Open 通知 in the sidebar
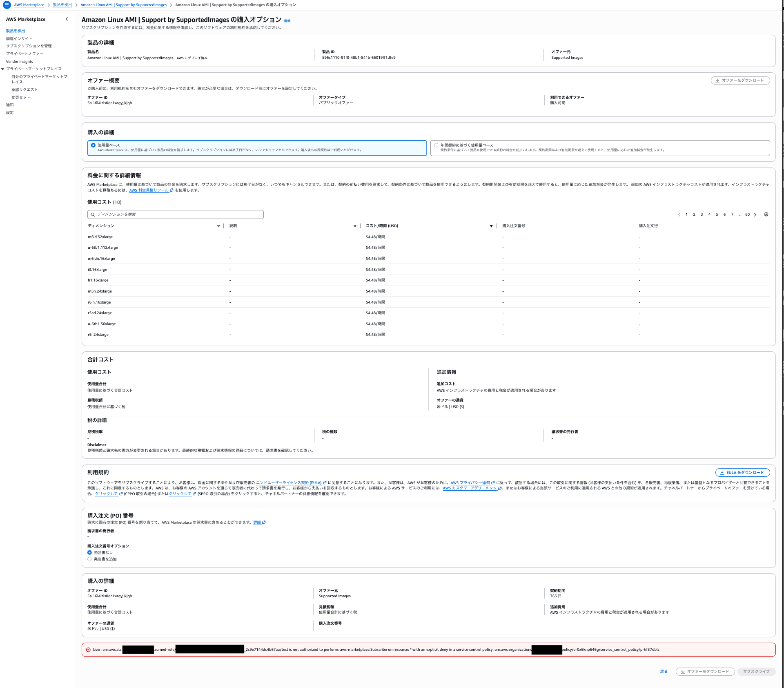This screenshot has width=784, height=688. point(10,105)
